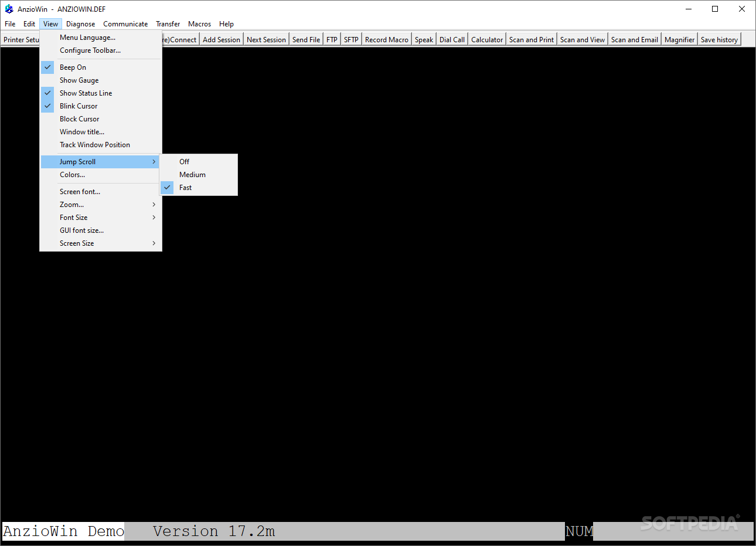Toggle Track Window Position option

click(x=101, y=145)
